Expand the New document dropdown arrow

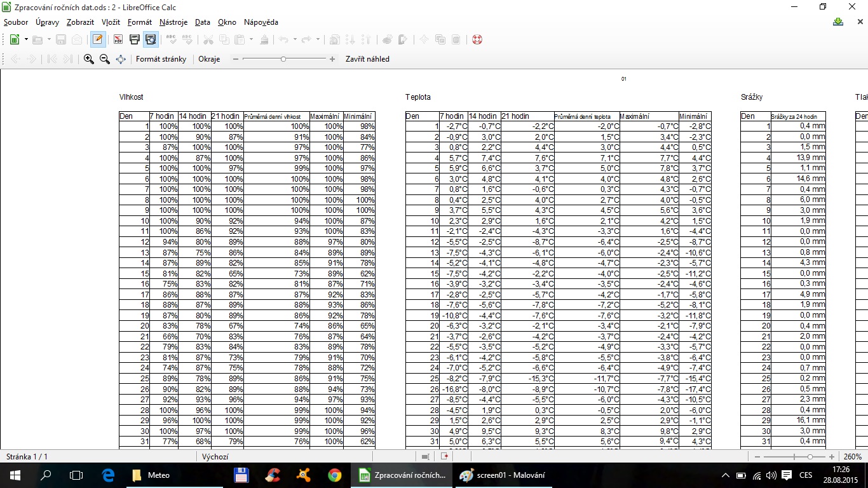coord(26,39)
